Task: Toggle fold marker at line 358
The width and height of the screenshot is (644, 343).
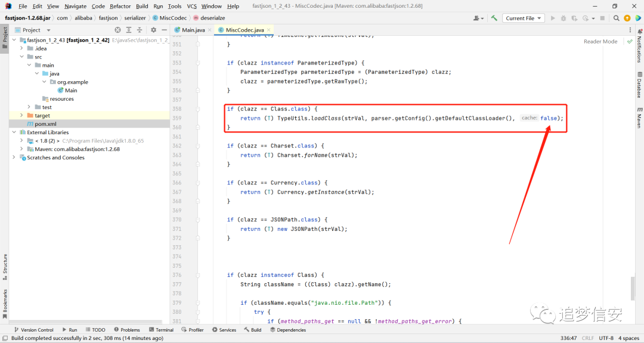Action: click(197, 109)
